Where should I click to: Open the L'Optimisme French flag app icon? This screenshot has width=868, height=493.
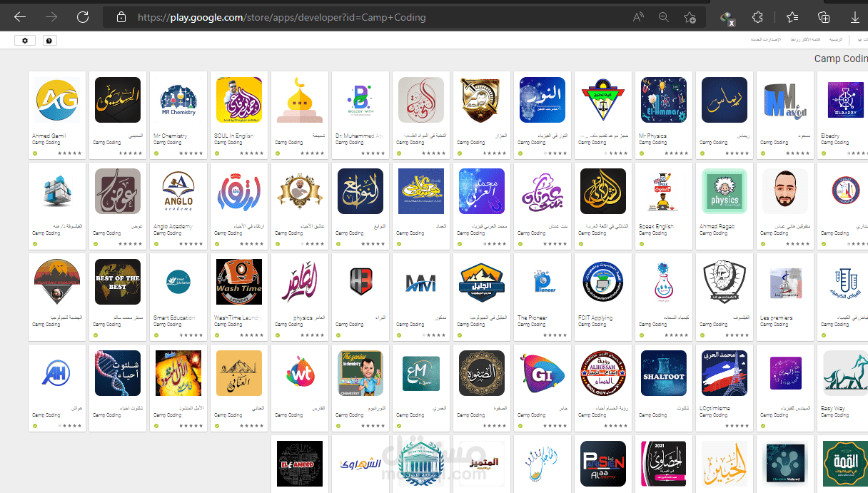click(x=725, y=373)
